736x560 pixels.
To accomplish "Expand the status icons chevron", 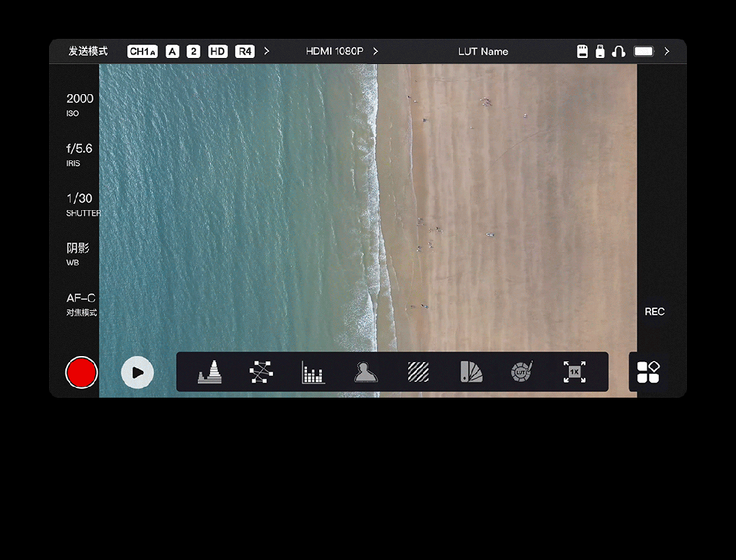I will pos(666,51).
